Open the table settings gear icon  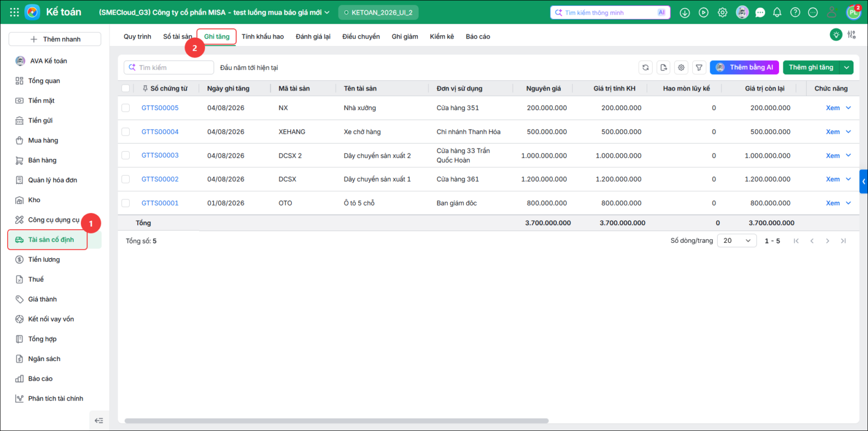(681, 68)
